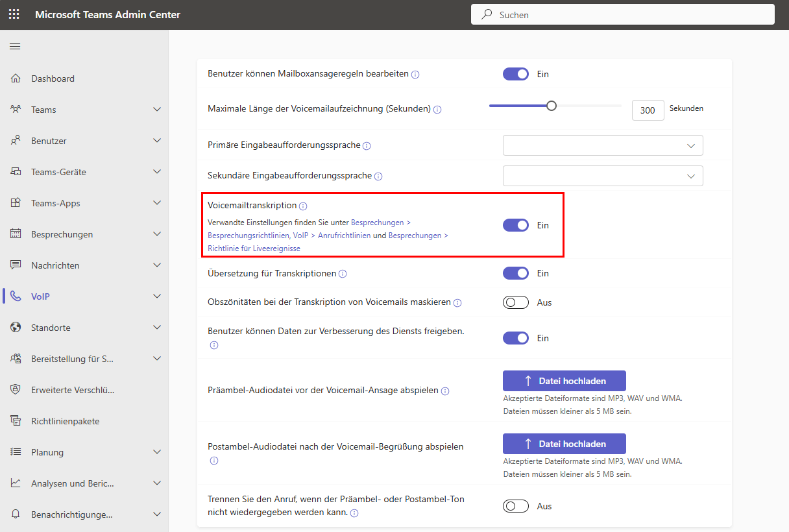
Task: Click the Dashboard home icon
Action: click(16, 79)
